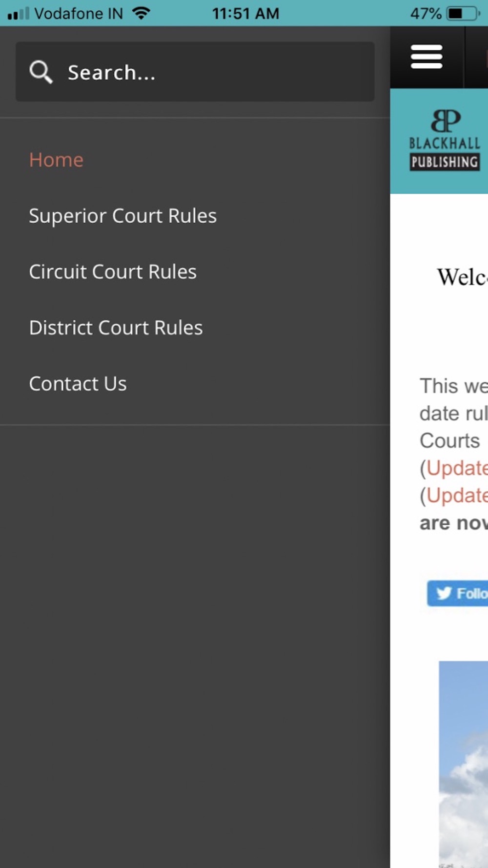
Task: Open Superior Court Rules menu item
Action: 122,216
